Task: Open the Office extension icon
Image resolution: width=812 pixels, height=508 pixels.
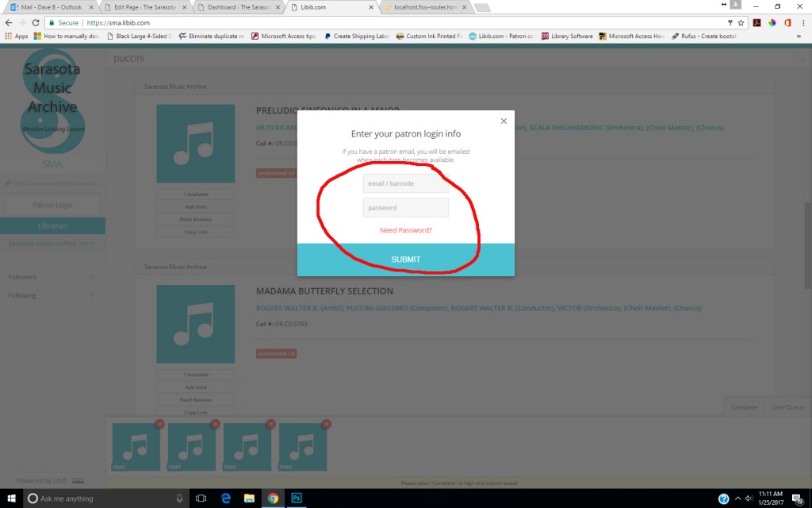Action: pos(787,23)
